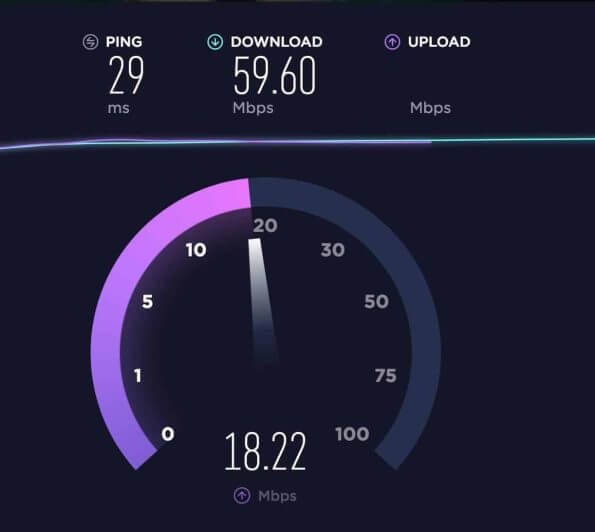Click the 75 mark on the speedometer
This screenshot has height=532, width=595.
pyautogui.click(x=386, y=376)
